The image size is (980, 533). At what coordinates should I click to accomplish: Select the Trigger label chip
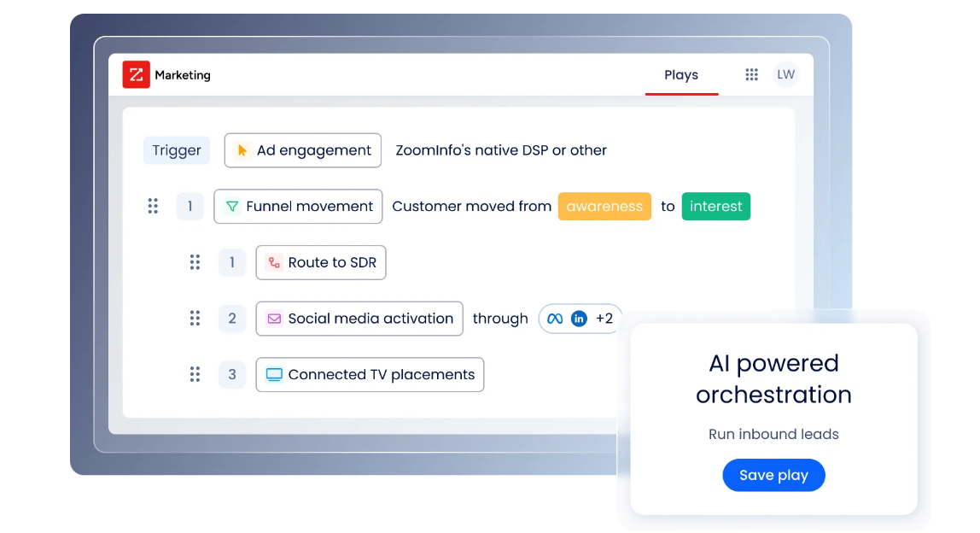pos(177,150)
